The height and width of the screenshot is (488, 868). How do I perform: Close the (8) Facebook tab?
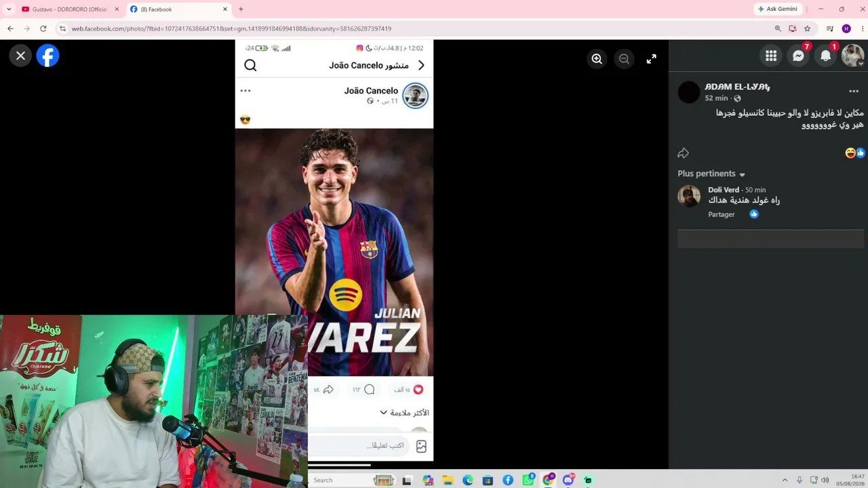click(225, 9)
